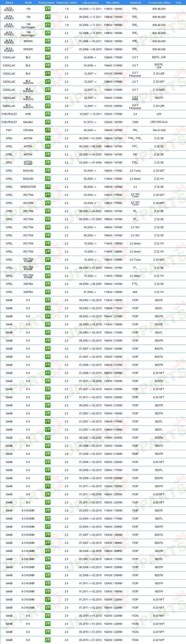Click fuel icon in Chevrolet MALIBU row
Viewport: 186px width, 644px height.
(x=48, y=122)
